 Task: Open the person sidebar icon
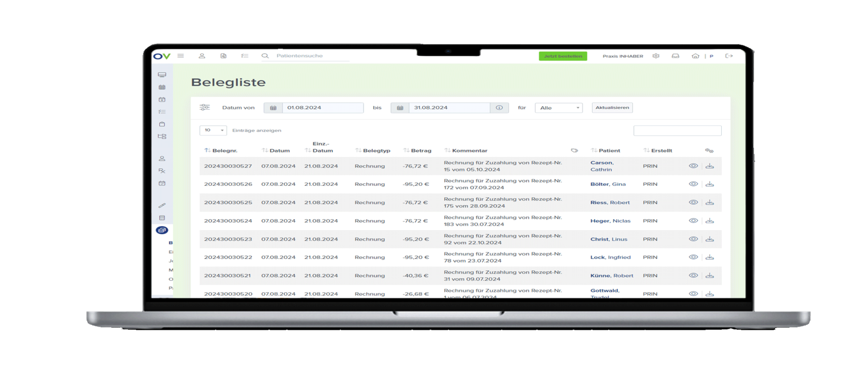click(x=162, y=158)
